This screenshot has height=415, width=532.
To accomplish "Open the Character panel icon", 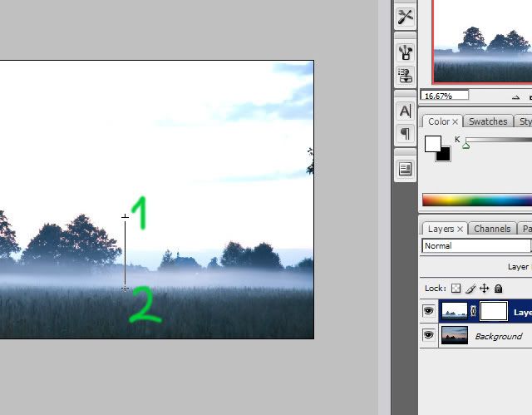I will (405, 111).
